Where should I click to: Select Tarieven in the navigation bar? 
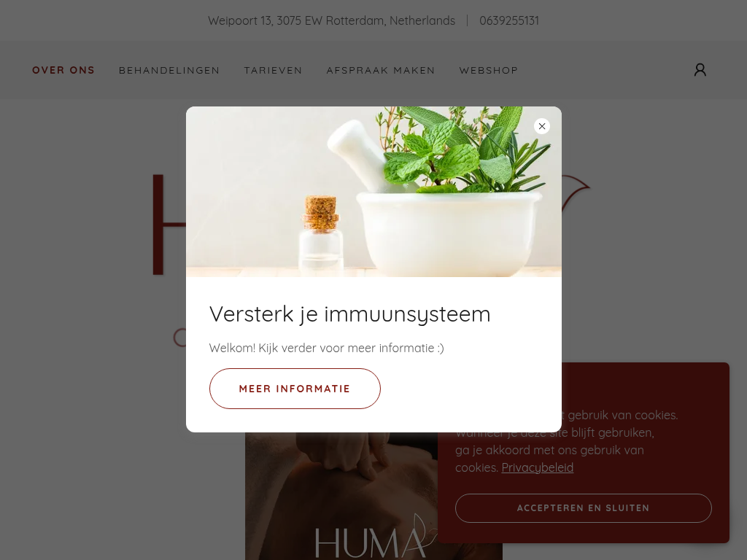273,70
